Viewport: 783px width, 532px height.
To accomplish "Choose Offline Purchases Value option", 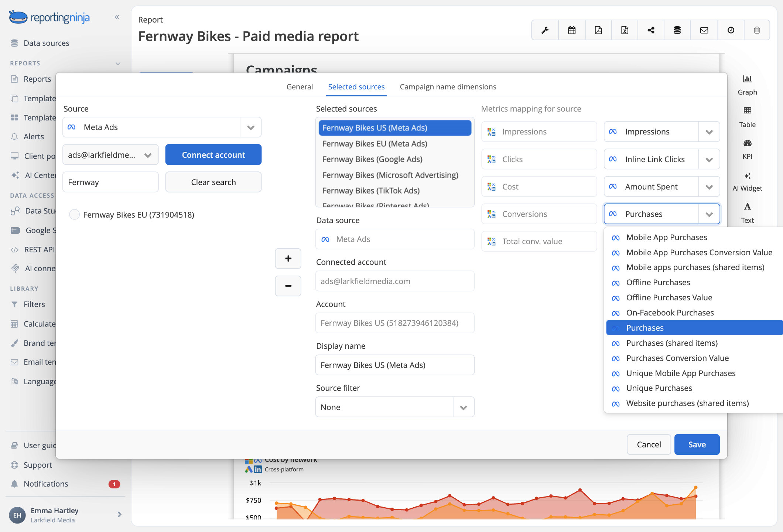I will [694, 297].
